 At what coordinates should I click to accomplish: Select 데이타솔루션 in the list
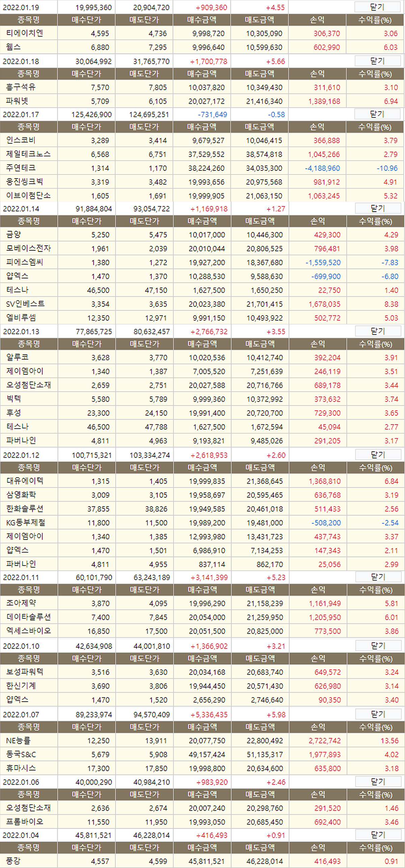point(29,617)
